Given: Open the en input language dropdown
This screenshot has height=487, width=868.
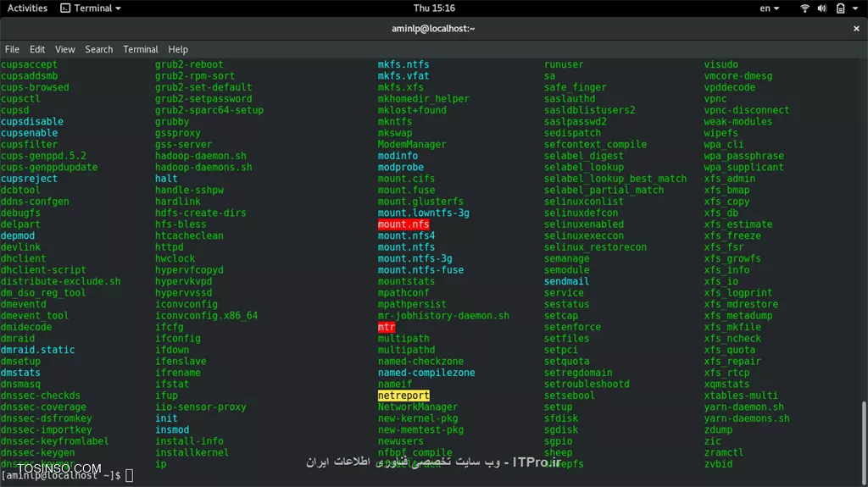Looking at the screenshot, I should tap(769, 8).
